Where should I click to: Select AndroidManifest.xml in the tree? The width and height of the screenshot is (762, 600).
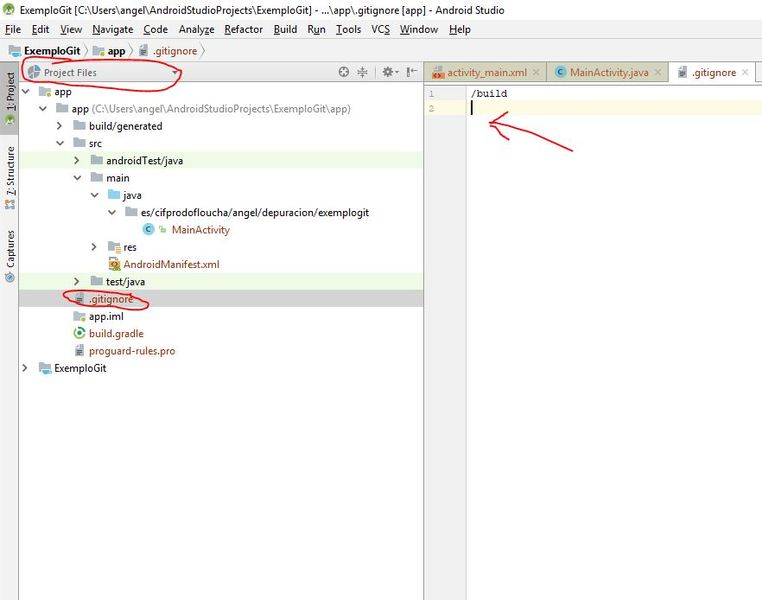[171, 264]
